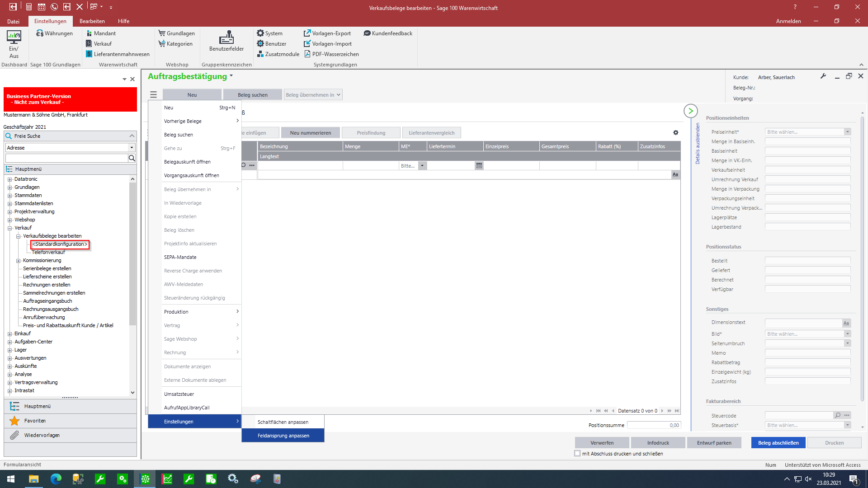Expand the Kommissionierung tree node
This screenshot has width=868, height=488.
pyautogui.click(x=18, y=261)
